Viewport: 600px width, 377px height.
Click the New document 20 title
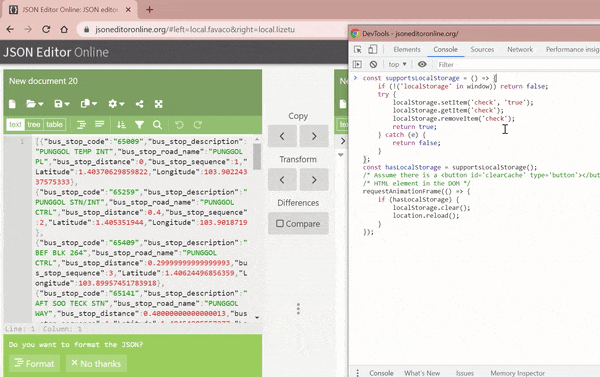tap(43, 81)
